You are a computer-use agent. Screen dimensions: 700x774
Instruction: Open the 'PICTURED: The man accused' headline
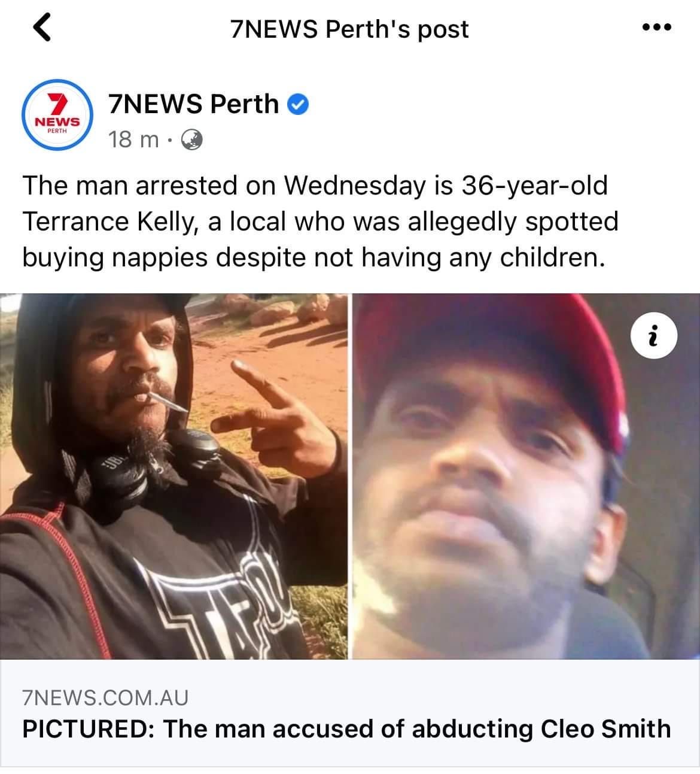pyautogui.click(x=346, y=729)
